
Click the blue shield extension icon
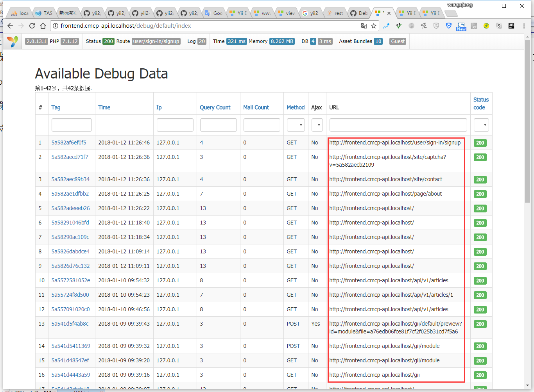click(449, 26)
